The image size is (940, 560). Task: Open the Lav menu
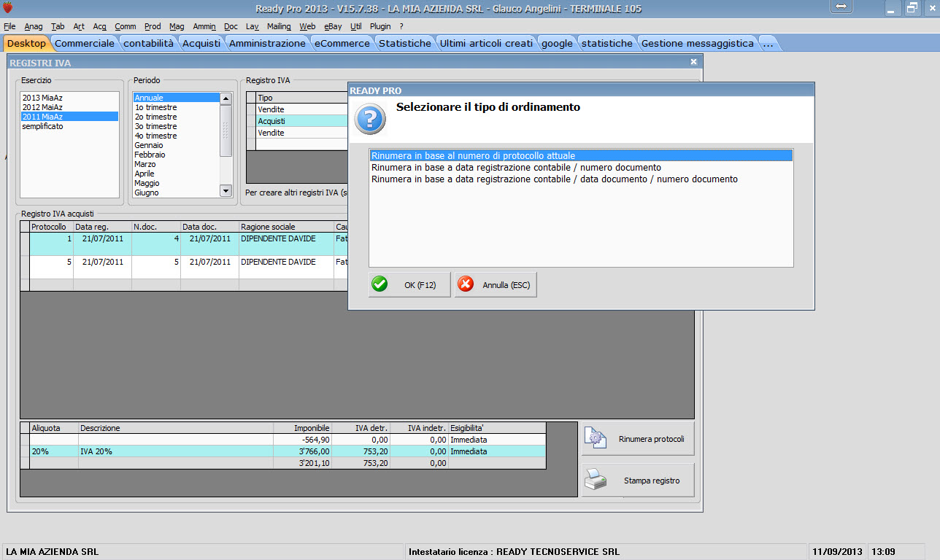253,26
